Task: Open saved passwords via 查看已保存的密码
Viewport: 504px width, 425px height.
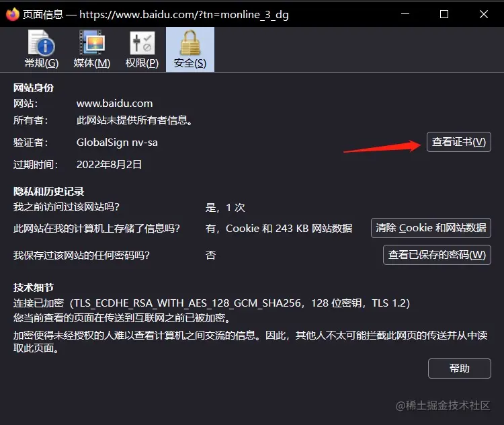Action: (x=437, y=255)
